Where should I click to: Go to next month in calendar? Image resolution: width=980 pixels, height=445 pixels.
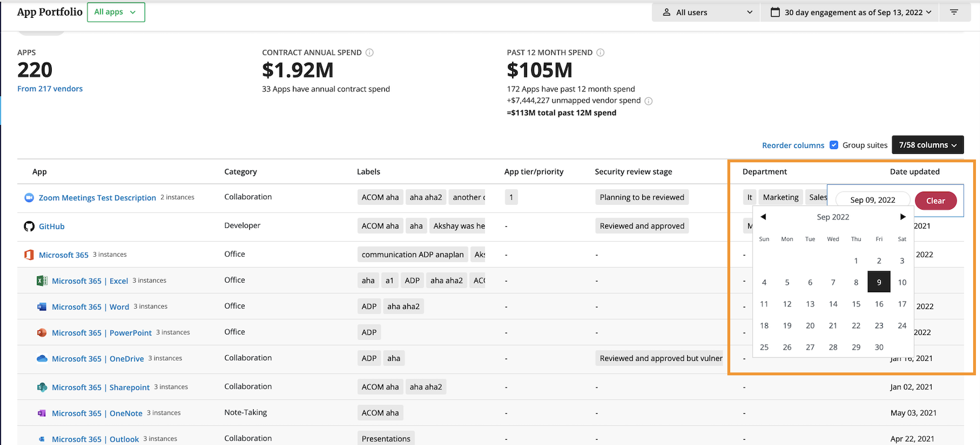(x=903, y=217)
